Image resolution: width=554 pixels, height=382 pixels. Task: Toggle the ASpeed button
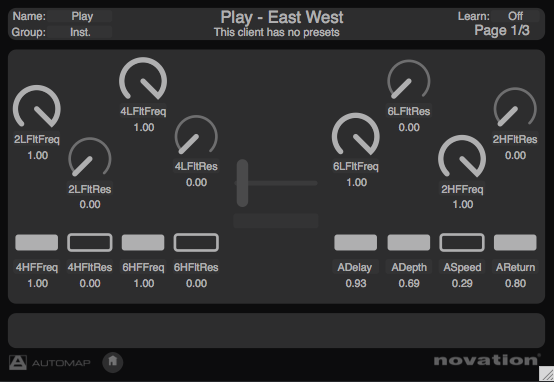[x=462, y=242]
